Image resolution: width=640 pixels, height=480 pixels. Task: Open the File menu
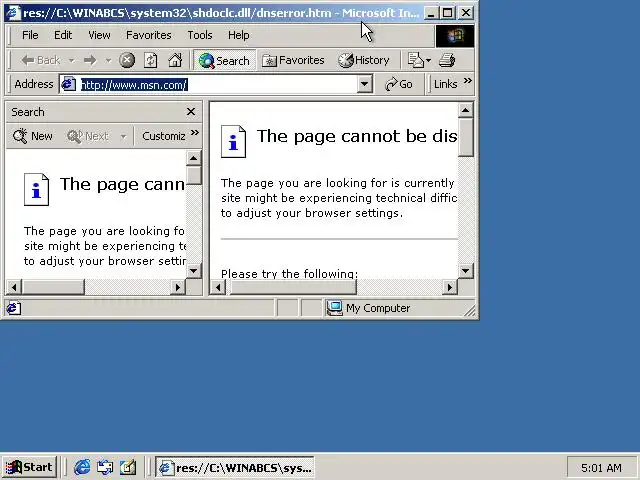(30, 35)
